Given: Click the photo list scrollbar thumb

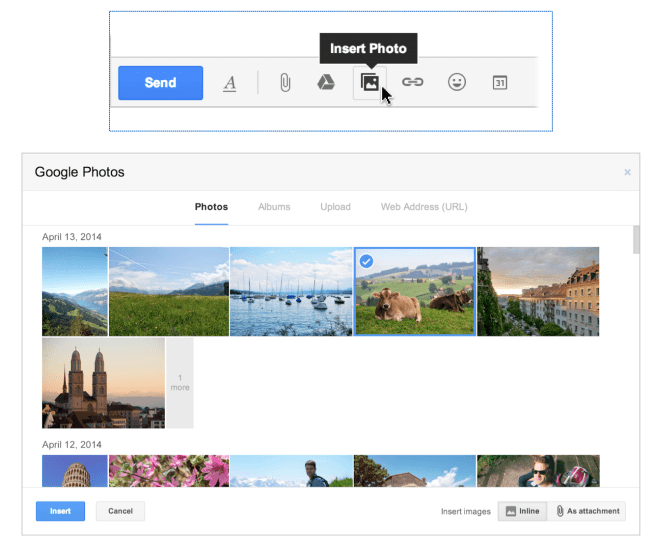Looking at the screenshot, I should 636,241.
